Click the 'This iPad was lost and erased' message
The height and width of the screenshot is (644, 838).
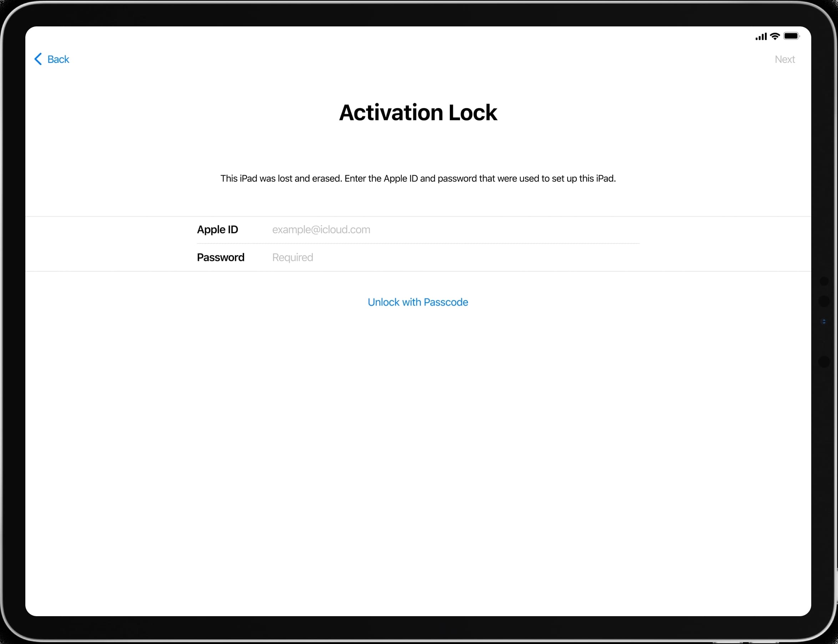pyautogui.click(x=418, y=178)
